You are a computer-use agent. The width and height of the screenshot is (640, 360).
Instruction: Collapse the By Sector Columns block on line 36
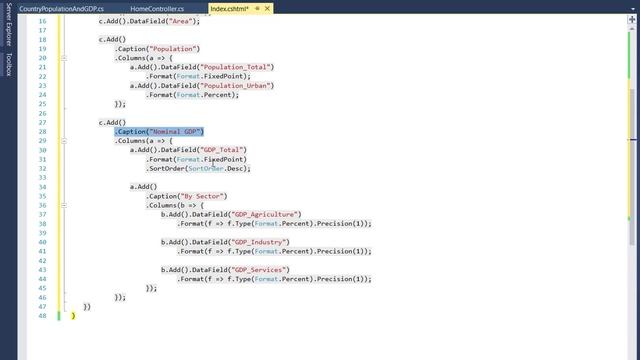pyautogui.click(x=64, y=205)
